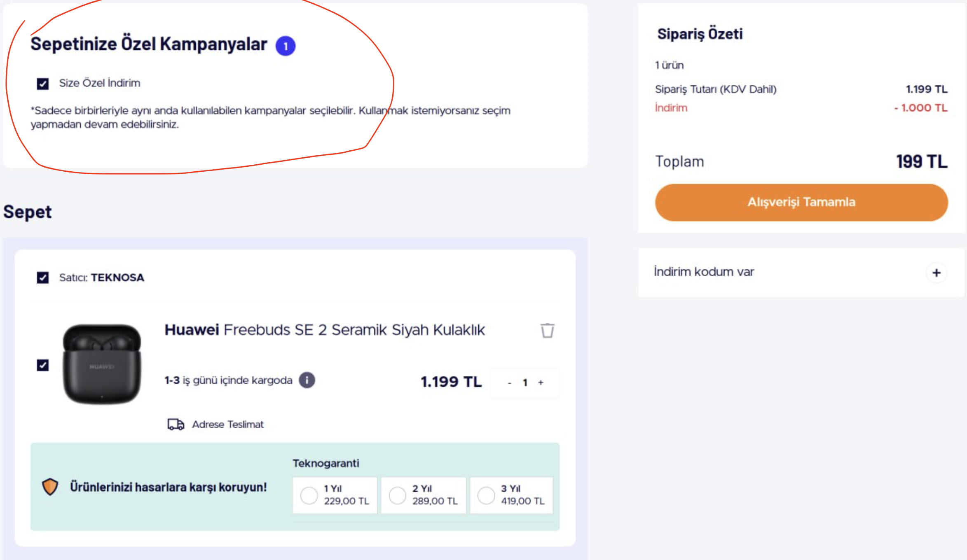Screen dimensions: 967x560
Task: Select 1 Yıl Teknogaranti option
Action: click(x=309, y=495)
